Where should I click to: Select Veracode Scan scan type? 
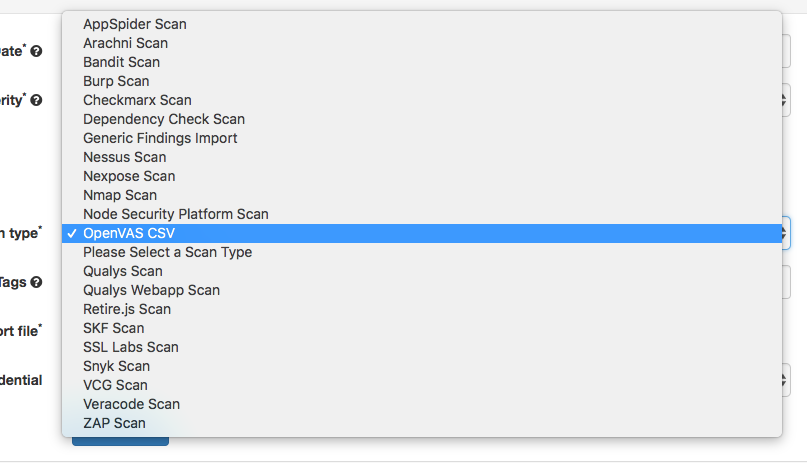[x=131, y=404]
